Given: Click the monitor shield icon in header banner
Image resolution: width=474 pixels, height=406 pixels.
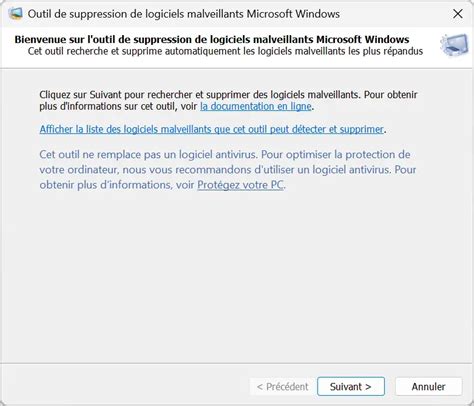Looking at the screenshot, I should [x=454, y=45].
